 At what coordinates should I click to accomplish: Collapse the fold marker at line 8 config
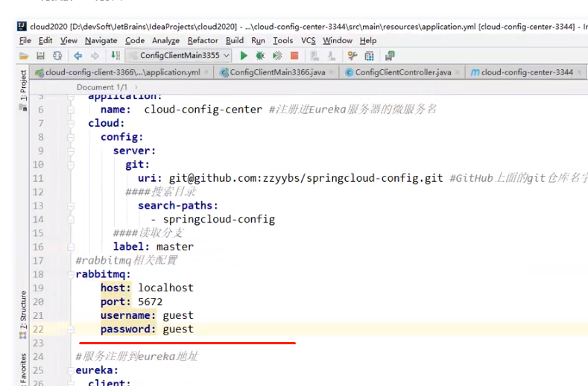click(x=71, y=137)
